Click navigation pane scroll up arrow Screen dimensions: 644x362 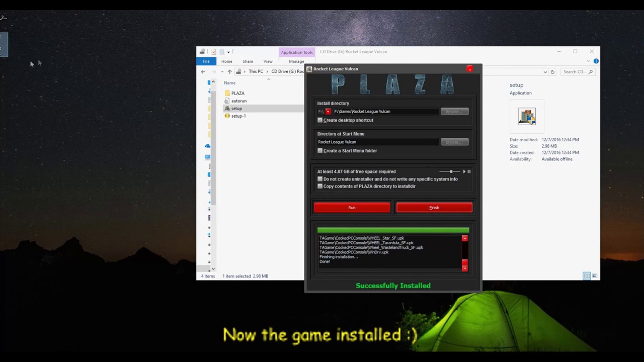point(213,82)
